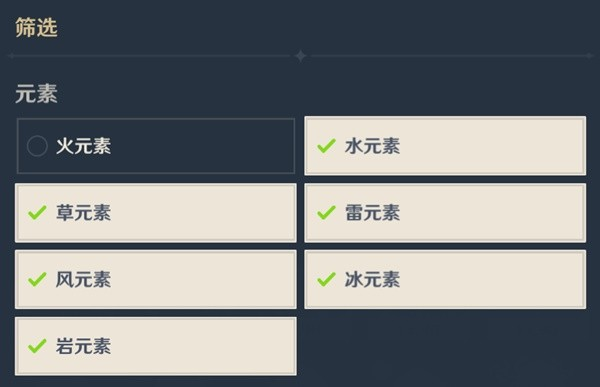Viewport: 600px width, 387px height.
Task: Click the 火元素 text label
Action: coord(83,146)
